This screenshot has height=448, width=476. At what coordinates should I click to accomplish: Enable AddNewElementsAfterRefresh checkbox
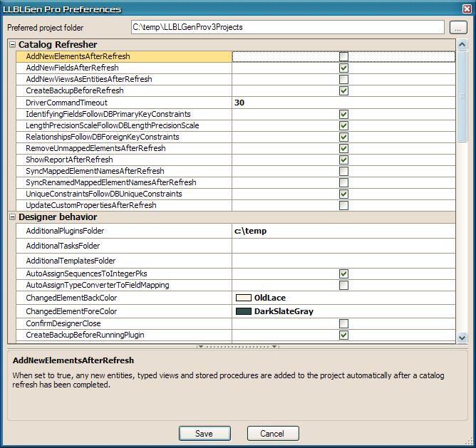[343, 57]
